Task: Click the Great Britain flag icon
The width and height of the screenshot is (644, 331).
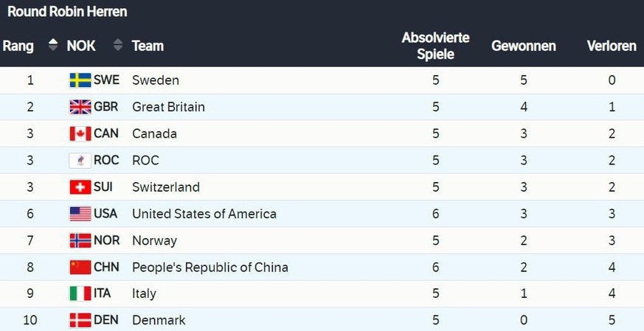Action: click(x=80, y=107)
